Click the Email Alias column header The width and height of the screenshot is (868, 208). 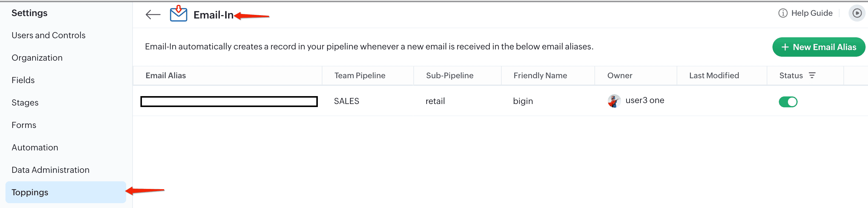(166, 75)
